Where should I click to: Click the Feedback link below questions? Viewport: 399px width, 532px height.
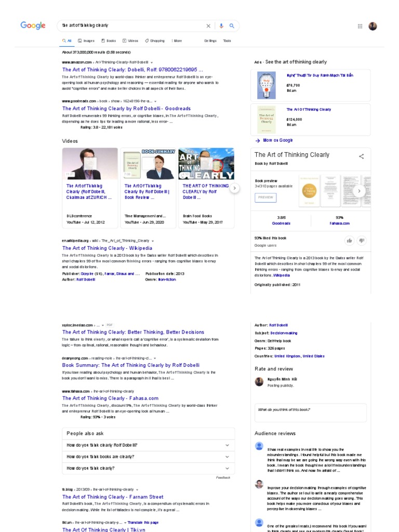223,478
